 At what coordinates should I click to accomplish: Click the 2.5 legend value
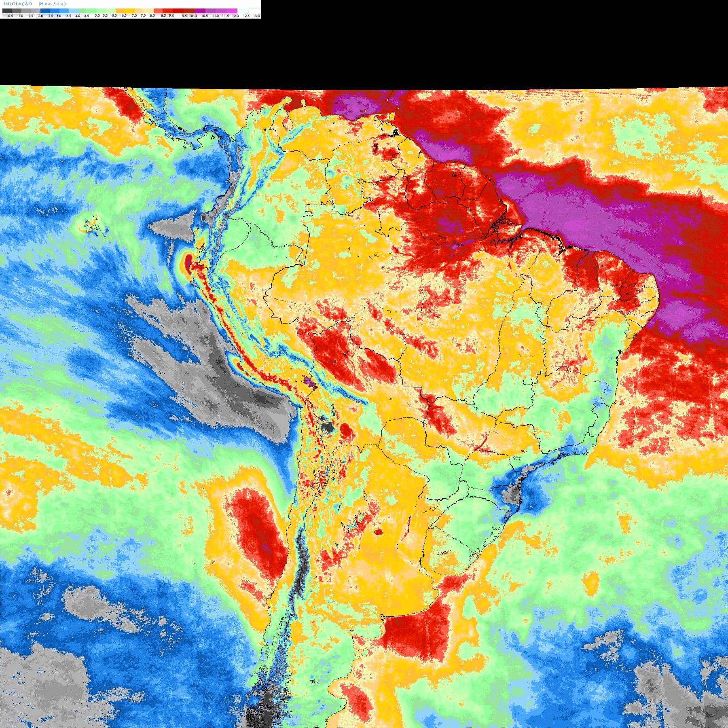(x=51, y=16)
